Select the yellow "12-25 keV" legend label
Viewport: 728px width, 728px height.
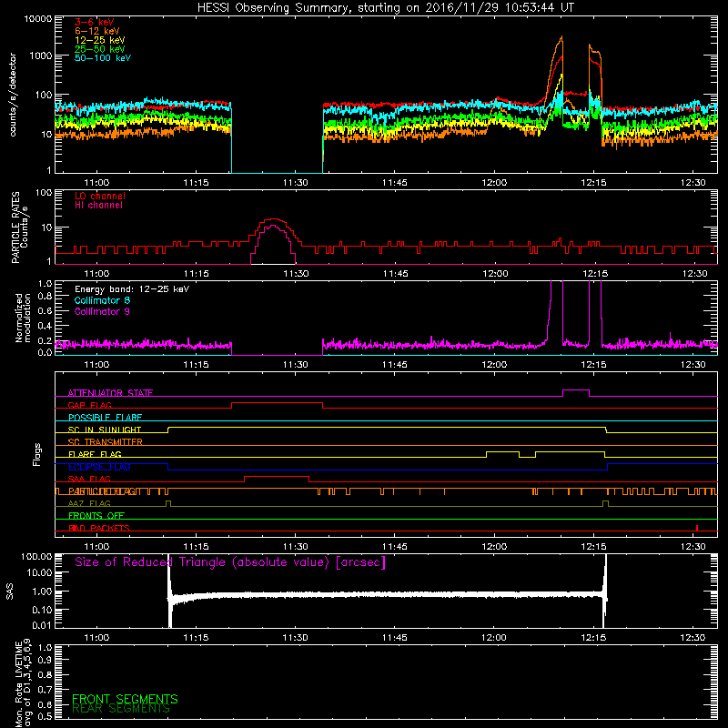click(x=99, y=40)
